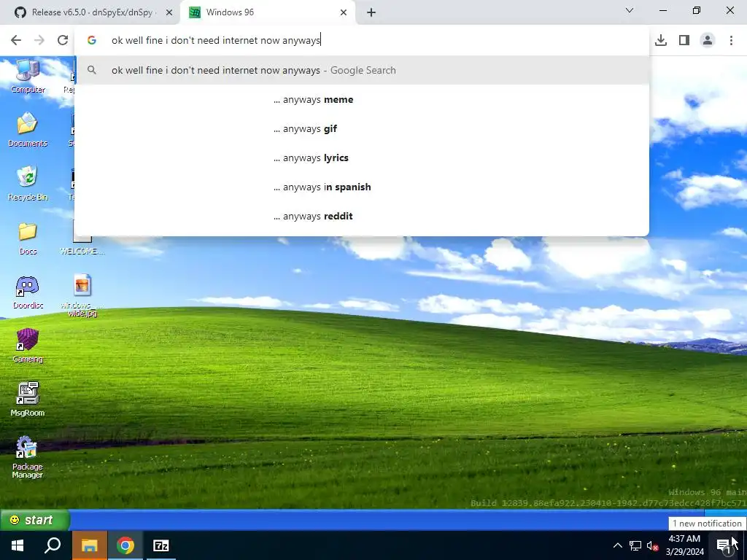Close the dnSpy release tab
747x560 pixels.
point(169,12)
